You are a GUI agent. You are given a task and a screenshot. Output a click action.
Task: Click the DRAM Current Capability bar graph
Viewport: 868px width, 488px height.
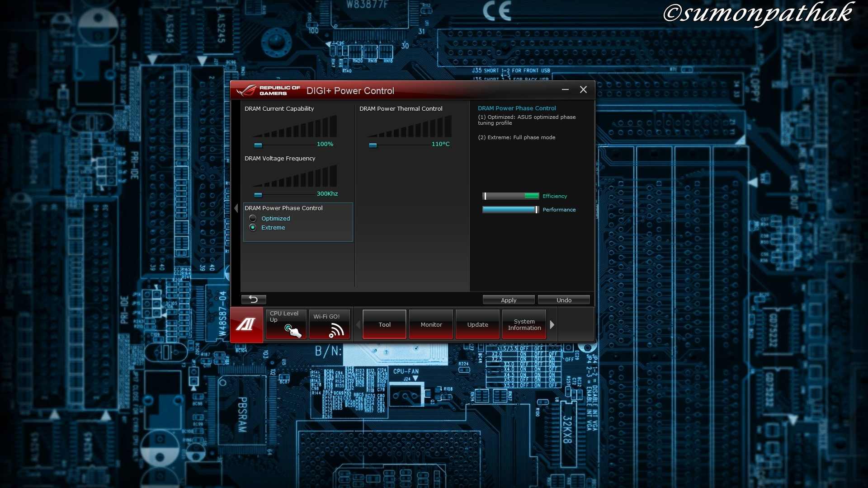pyautogui.click(x=295, y=126)
